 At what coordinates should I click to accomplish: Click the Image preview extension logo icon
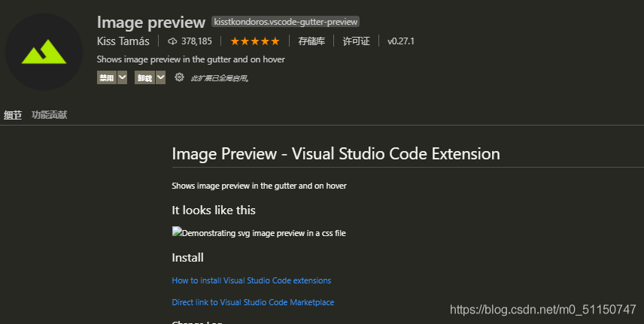coord(44,52)
